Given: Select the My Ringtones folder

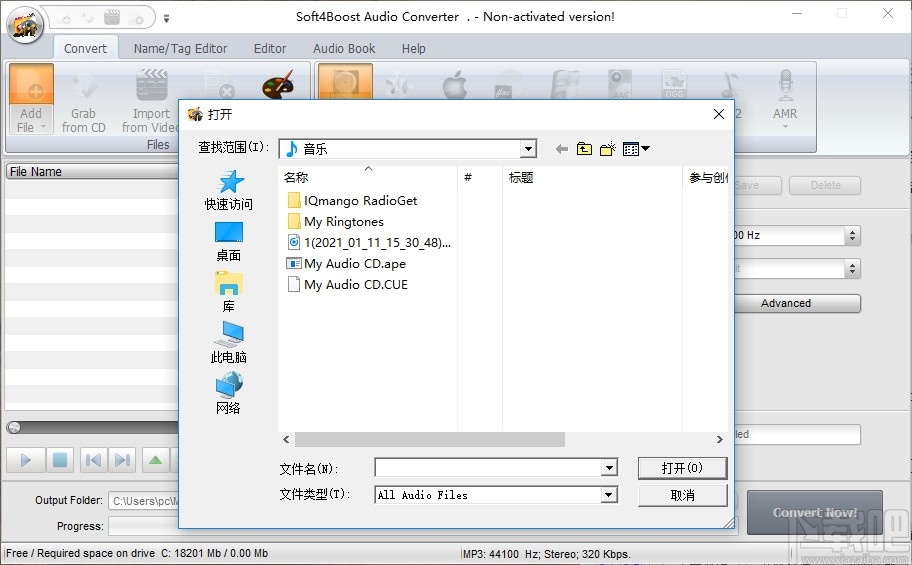Looking at the screenshot, I should 336,222.
